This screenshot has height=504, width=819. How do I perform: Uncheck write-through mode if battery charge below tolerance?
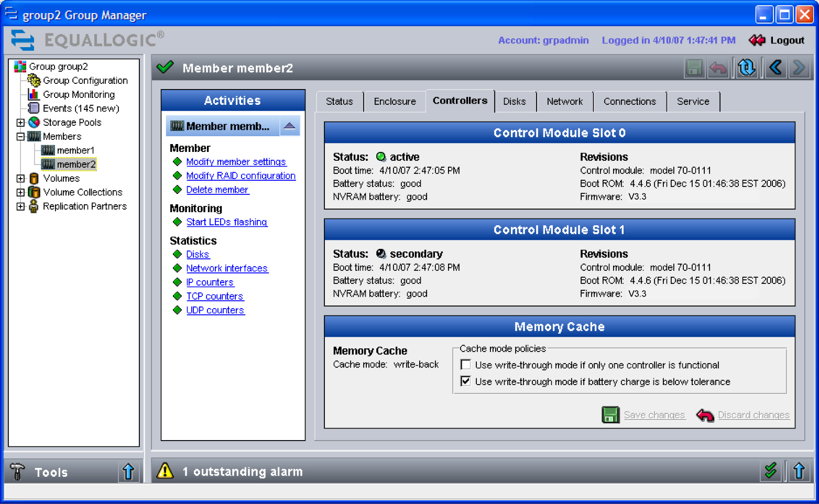[x=465, y=381]
